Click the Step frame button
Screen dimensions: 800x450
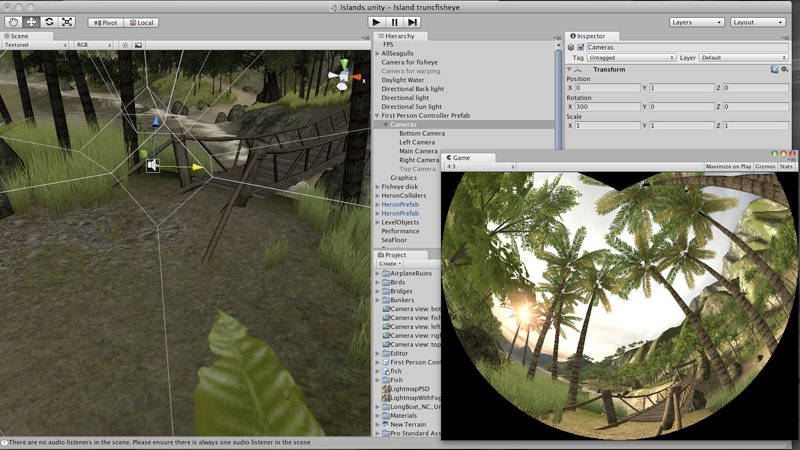click(413, 21)
